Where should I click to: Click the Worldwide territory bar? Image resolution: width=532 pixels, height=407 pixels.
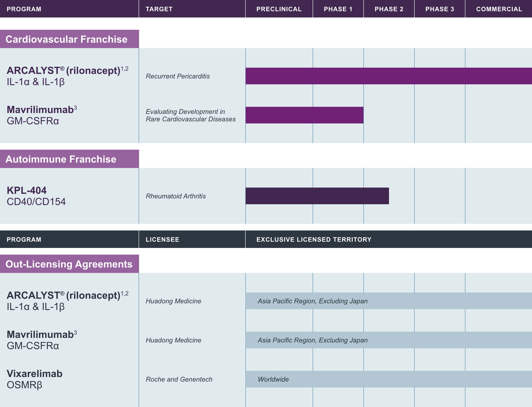(389, 379)
